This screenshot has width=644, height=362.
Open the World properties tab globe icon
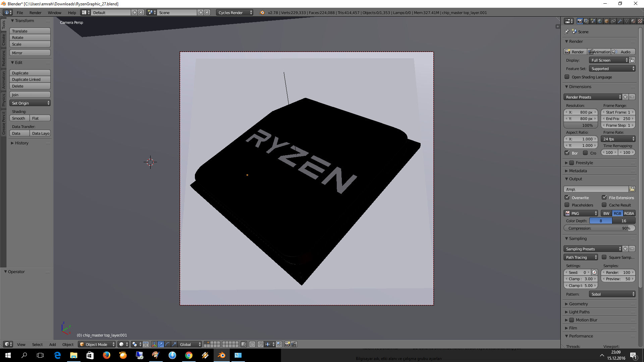[x=600, y=21]
